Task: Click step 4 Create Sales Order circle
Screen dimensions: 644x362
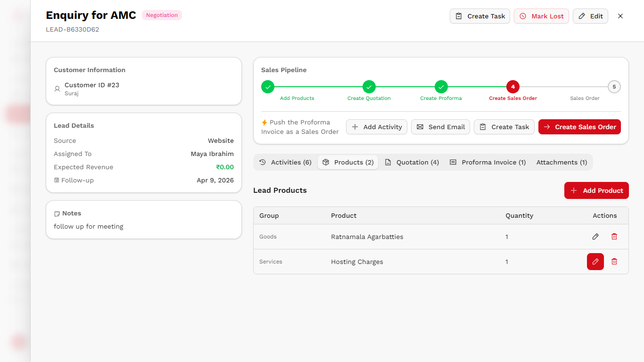Action: click(512, 87)
